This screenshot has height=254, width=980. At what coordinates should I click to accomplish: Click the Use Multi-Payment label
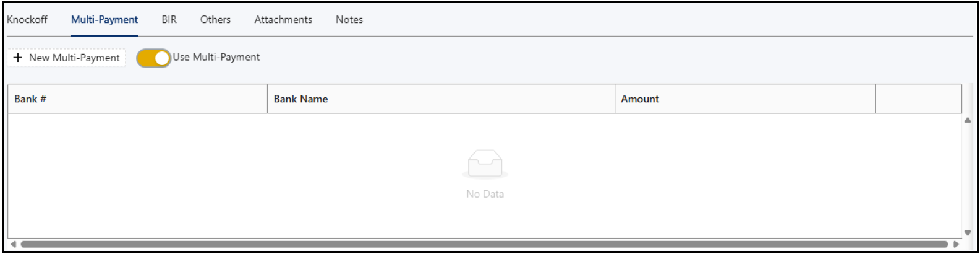click(216, 57)
